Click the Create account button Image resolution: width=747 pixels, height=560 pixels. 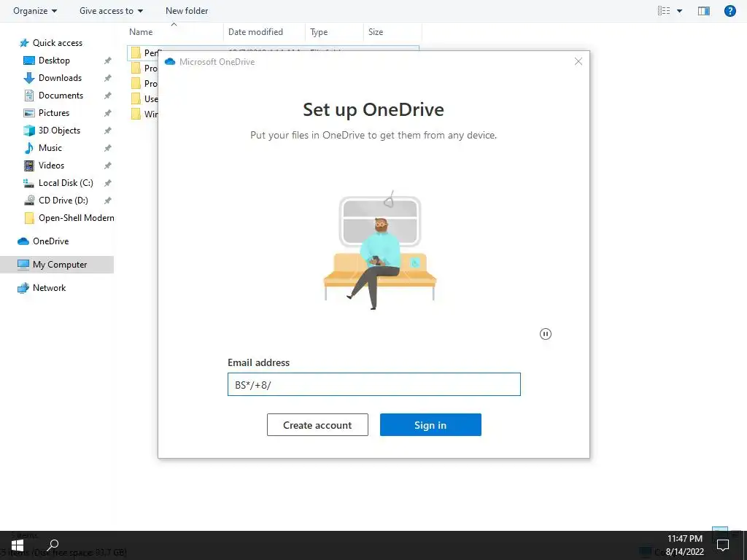317,425
